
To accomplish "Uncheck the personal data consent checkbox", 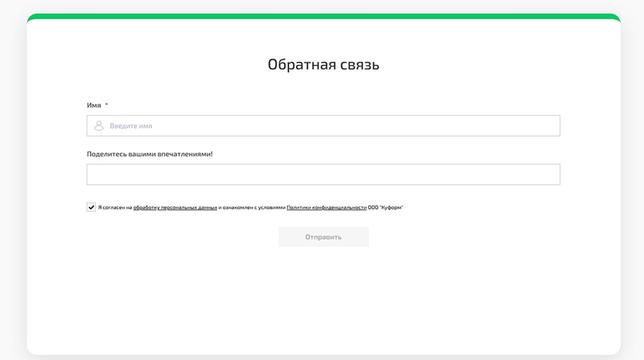I will tap(91, 208).
